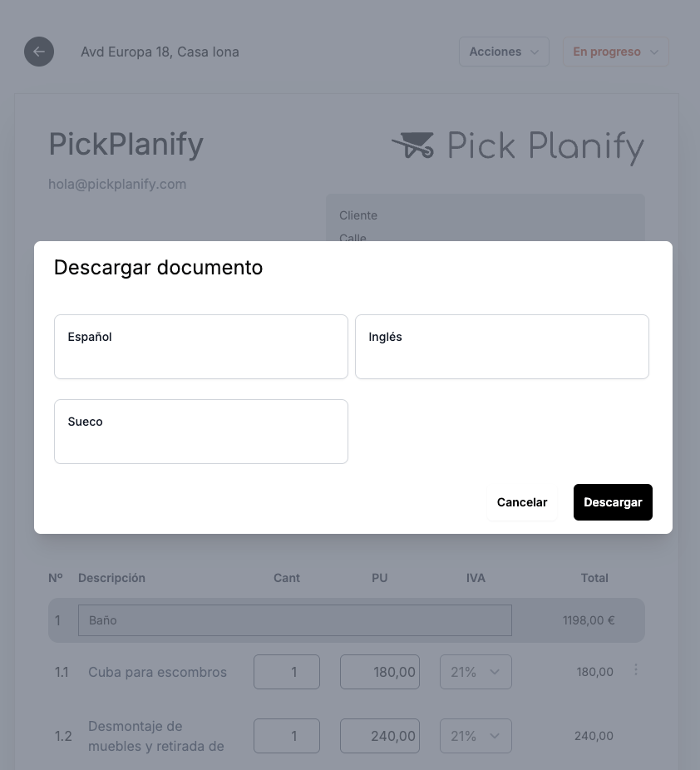Click the back arrow icon
Image resolution: width=700 pixels, height=770 pixels.
[39, 52]
